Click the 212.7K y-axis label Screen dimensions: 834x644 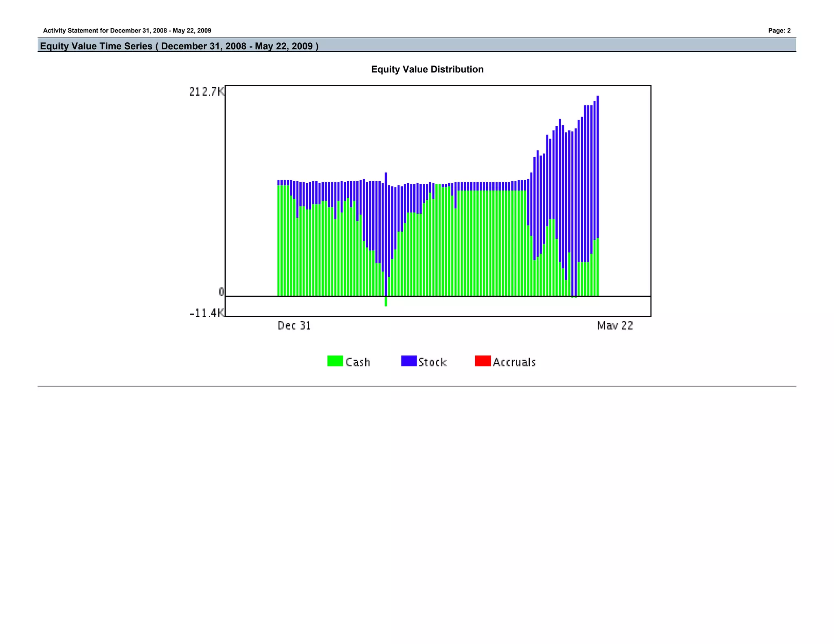coord(206,92)
